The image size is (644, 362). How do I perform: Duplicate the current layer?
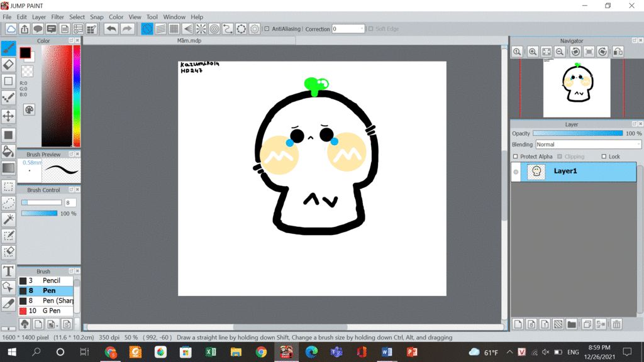(587, 324)
